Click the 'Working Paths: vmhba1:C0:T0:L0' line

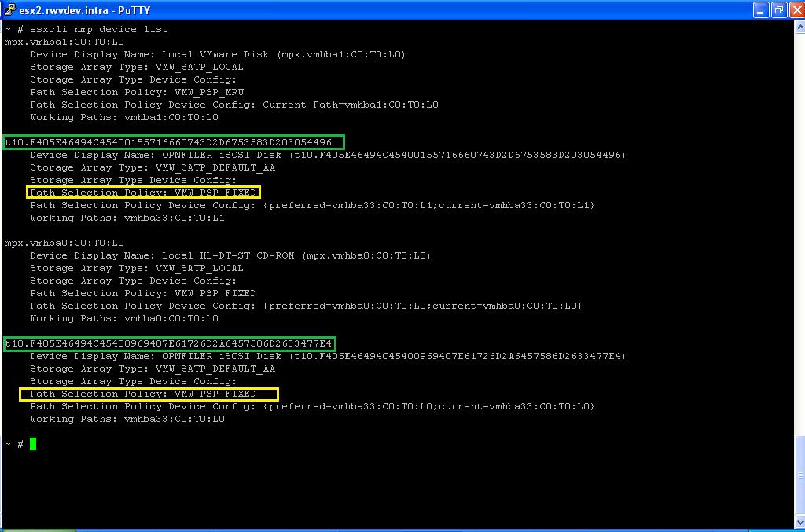124,117
